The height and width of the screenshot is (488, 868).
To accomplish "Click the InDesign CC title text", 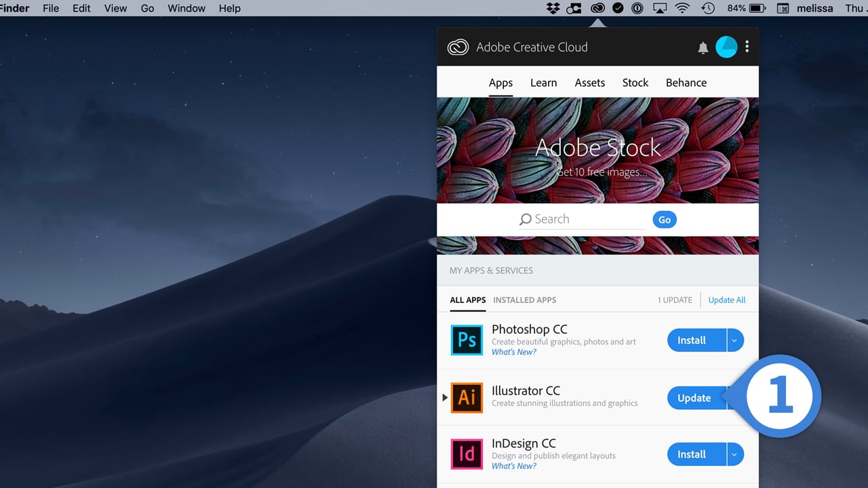I will (x=524, y=443).
